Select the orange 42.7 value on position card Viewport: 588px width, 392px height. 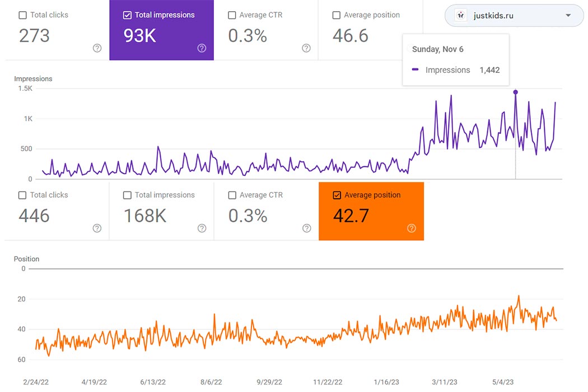[351, 216]
